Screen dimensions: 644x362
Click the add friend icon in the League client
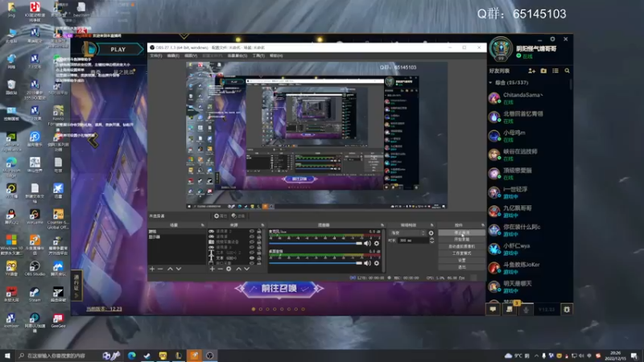point(532,71)
